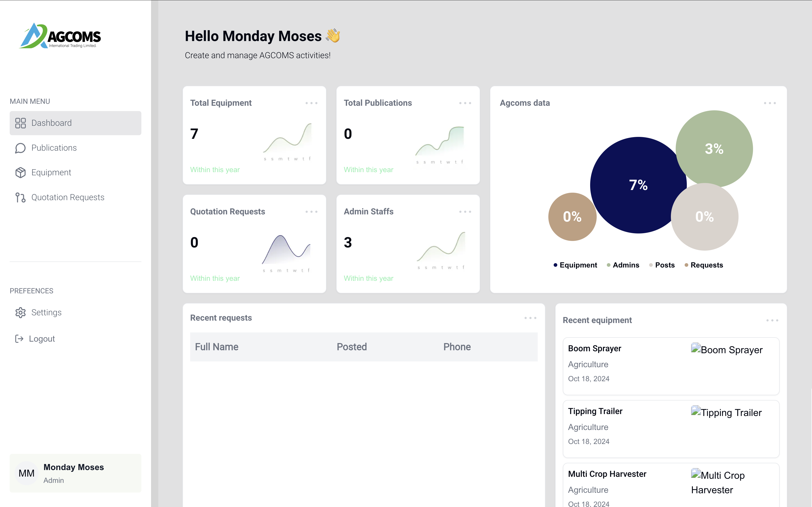Screen dimensions: 812x507
Task: Open Recent requests three-dot menu
Action: tap(530, 318)
